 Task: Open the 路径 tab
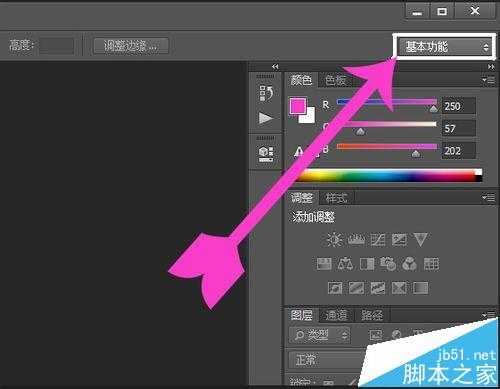[x=372, y=315]
